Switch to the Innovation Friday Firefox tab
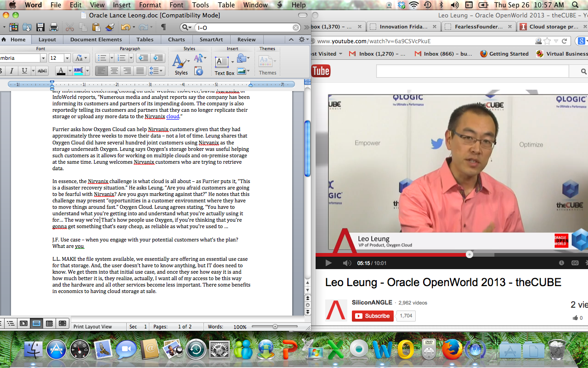 click(x=404, y=27)
